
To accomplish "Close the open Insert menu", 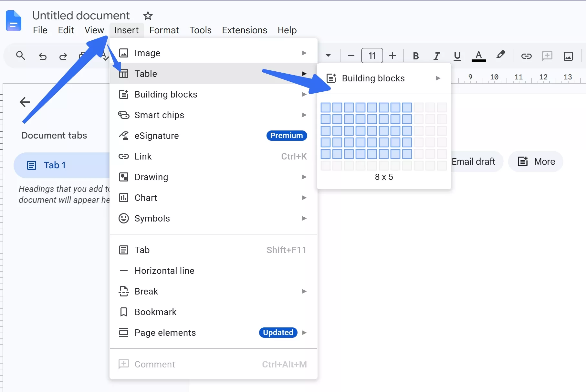I will pos(126,30).
